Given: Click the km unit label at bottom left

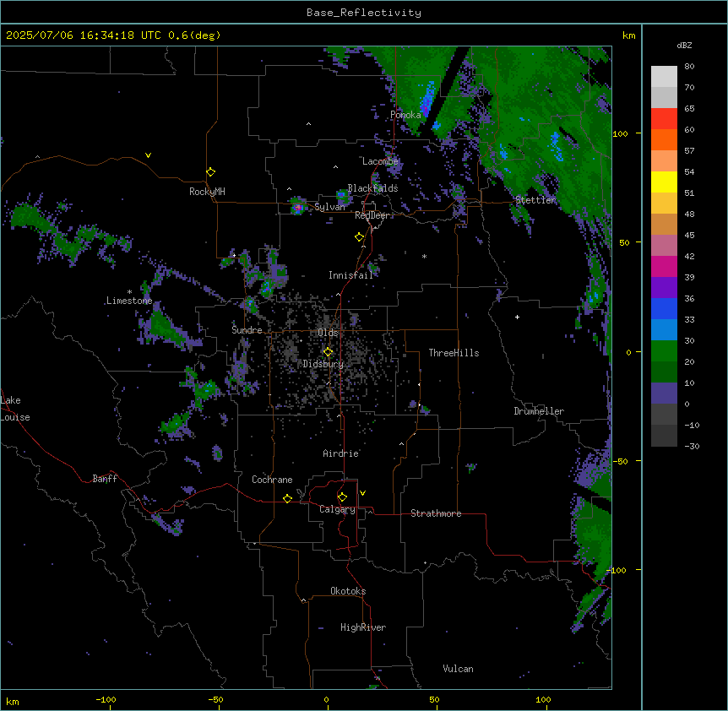Looking at the screenshot, I should (13, 701).
